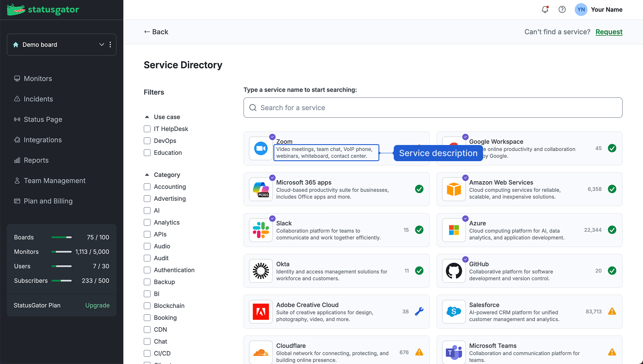Viewport: 643px width, 364px height.
Task: Open the Salesforce service title
Action: pos(484,305)
